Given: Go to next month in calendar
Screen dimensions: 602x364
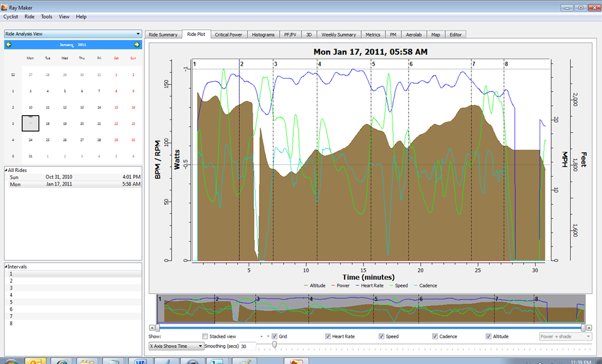Looking at the screenshot, I should tap(136, 45).
